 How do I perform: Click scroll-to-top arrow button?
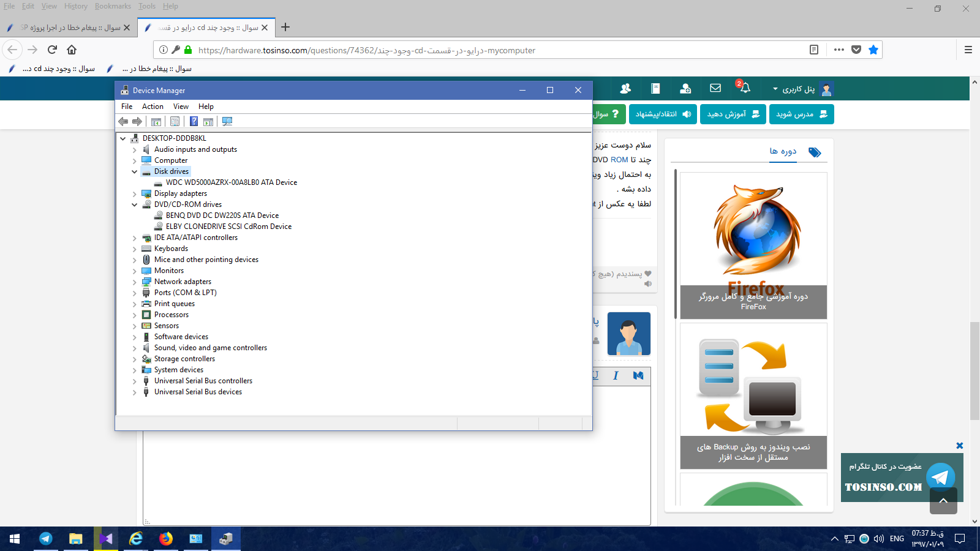943,501
